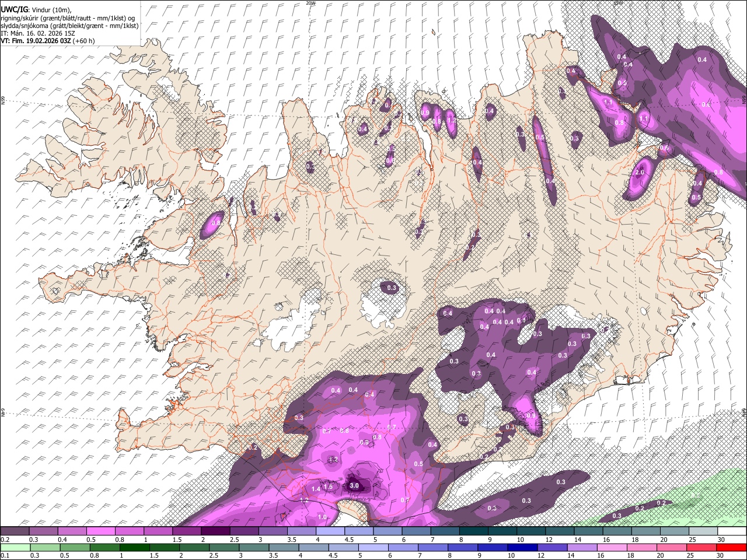Click the 3.0 snowfall value on the map
This screenshot has height=560, width=747.
[x=354, y=485]
